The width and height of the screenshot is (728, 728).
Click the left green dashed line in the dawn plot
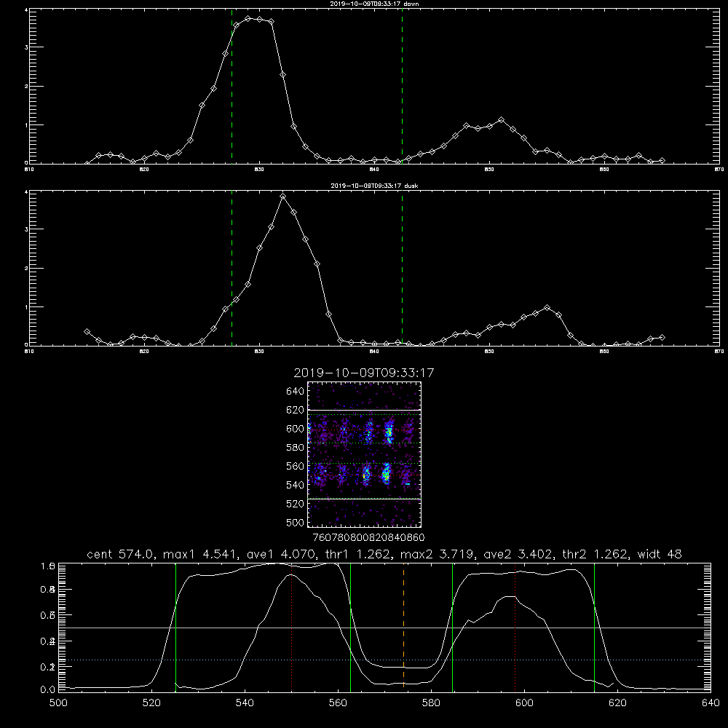232,86
